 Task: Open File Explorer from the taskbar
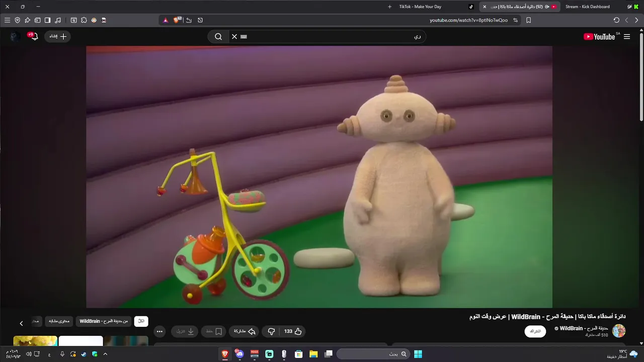click(313, 354)
